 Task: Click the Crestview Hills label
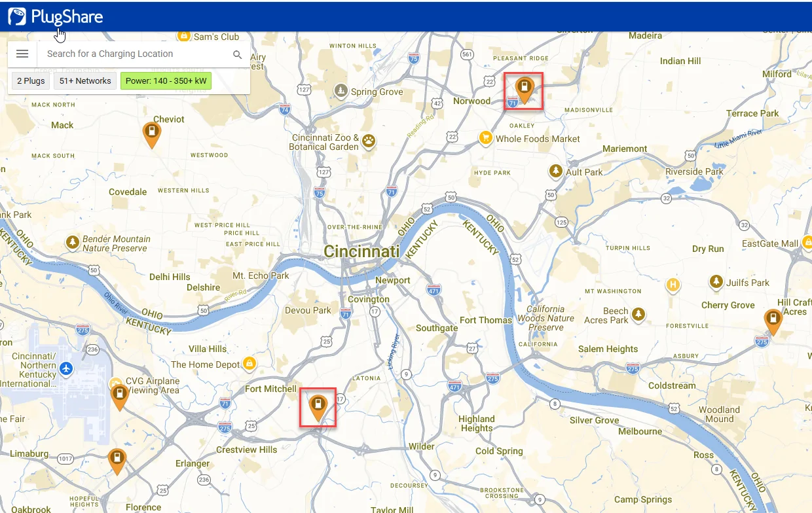click(x=247, y=450)
